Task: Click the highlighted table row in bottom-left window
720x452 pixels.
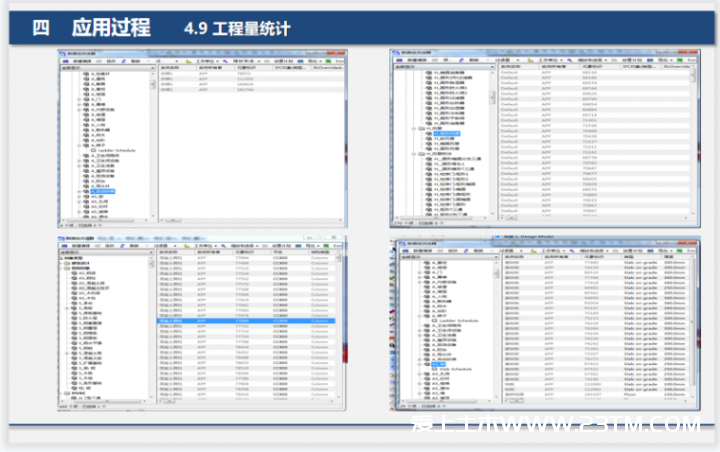Action: tap(247, 321)
